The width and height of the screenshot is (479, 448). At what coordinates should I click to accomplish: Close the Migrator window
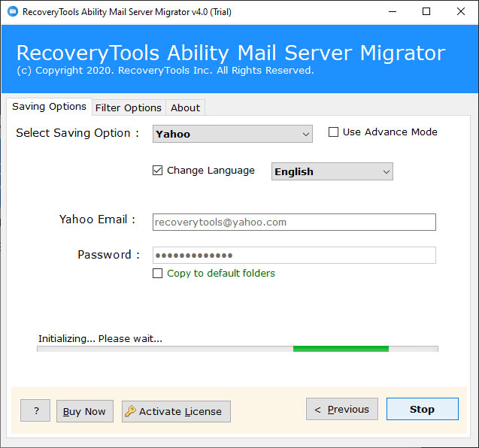[461, 11]
